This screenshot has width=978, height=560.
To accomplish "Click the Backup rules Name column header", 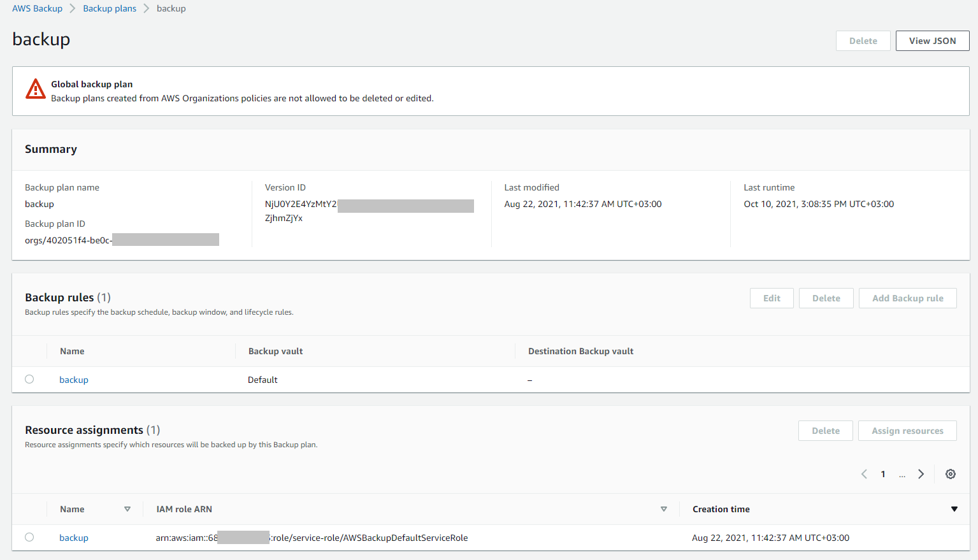I will (x=72, y=351).
